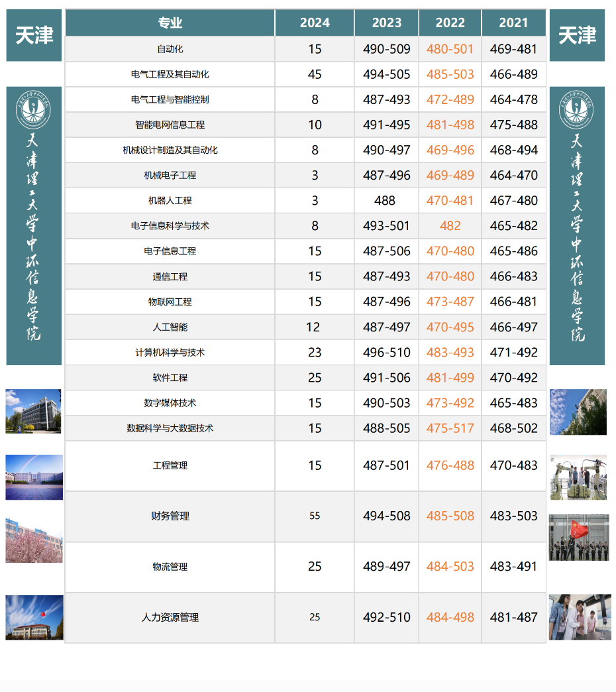Click the orange 2022 score 481-499 for 软件工程

(x=450, y=378)
